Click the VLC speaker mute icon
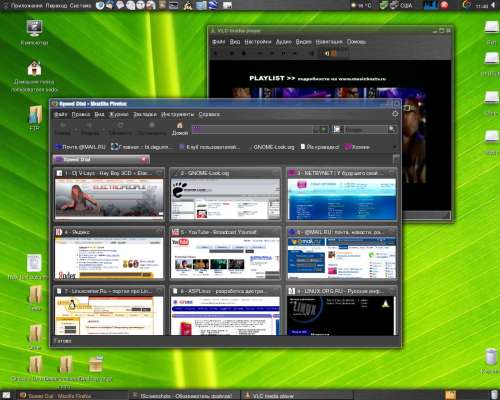500x400 pixels. [327, 53]
